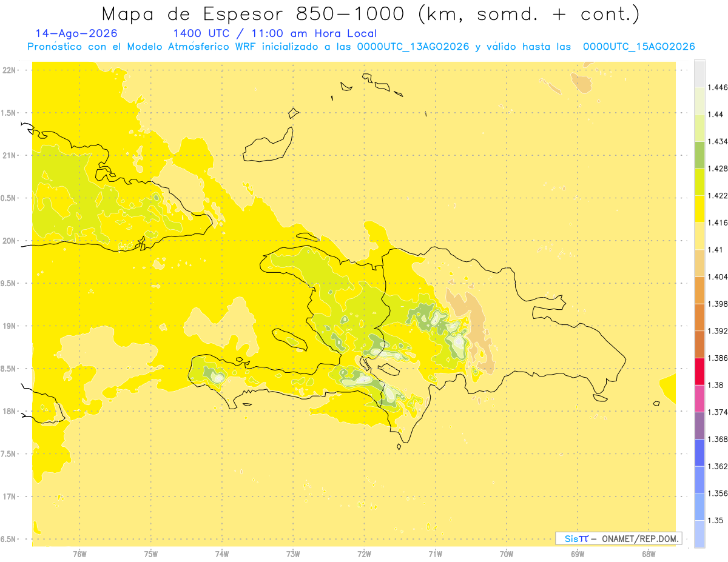Click the longitude label 74W
Screen dimensions: 728x562
coord(222,554)
